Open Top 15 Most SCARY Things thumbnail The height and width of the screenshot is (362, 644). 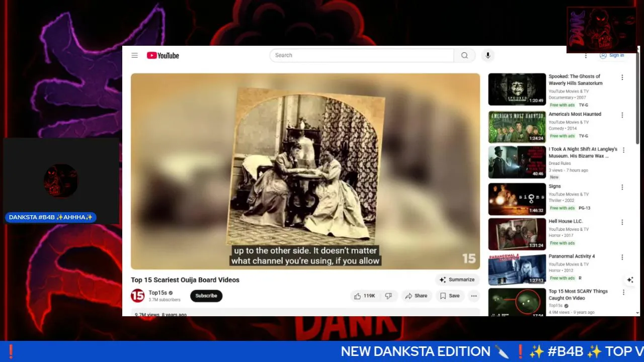(x=517, y=302)
